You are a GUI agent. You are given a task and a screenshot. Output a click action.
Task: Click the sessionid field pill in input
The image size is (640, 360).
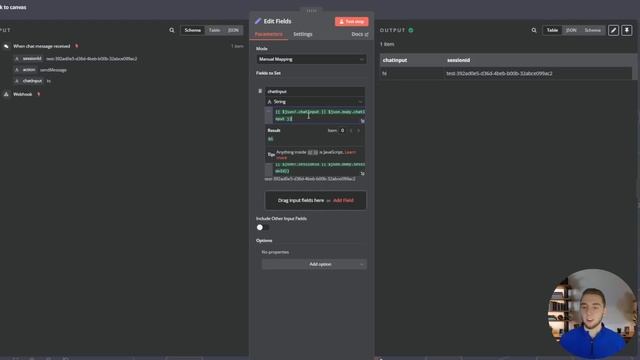click(x=29, y=59)
